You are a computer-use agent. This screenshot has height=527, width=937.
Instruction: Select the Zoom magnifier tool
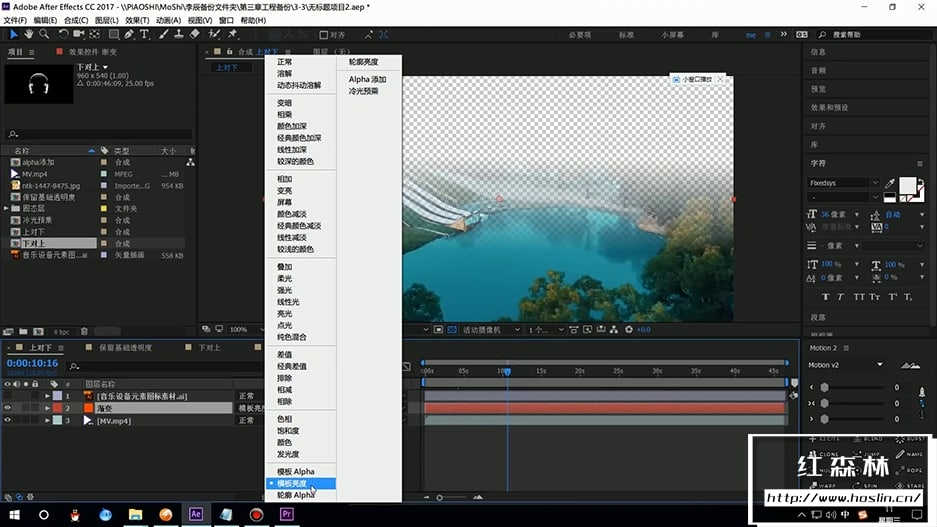point(46,34)
